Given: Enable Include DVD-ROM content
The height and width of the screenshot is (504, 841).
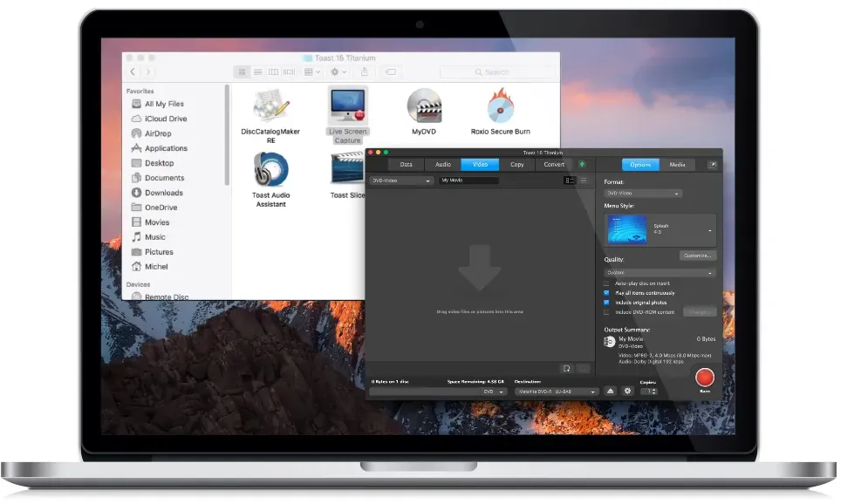Looking at the screenshot, I should pyautogui.click(x=606, y=312).
